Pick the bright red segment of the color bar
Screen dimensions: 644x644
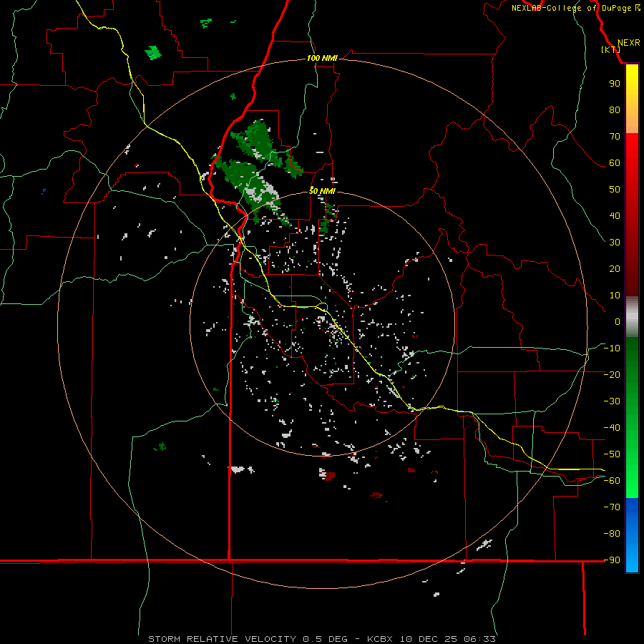(632, 148)
